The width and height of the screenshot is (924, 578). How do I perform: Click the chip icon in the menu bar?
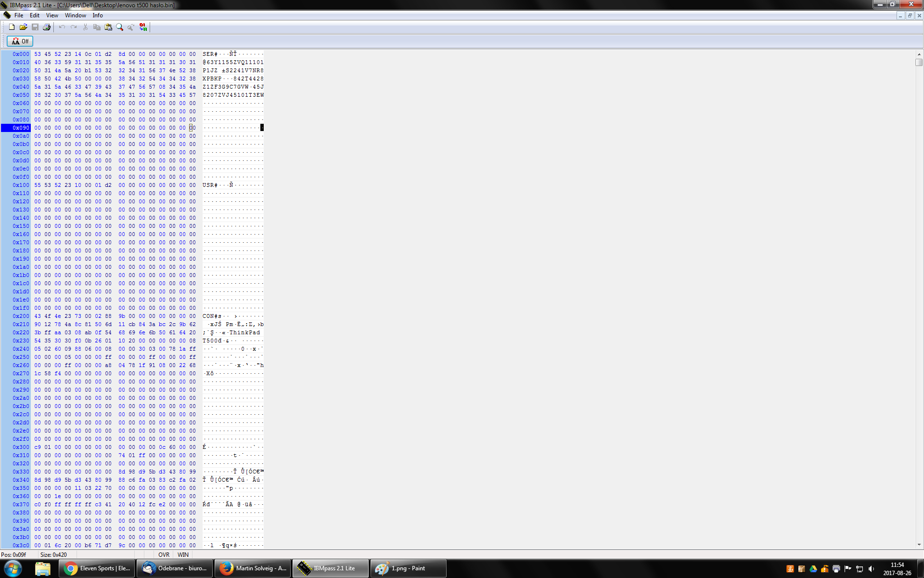(7, 15)
